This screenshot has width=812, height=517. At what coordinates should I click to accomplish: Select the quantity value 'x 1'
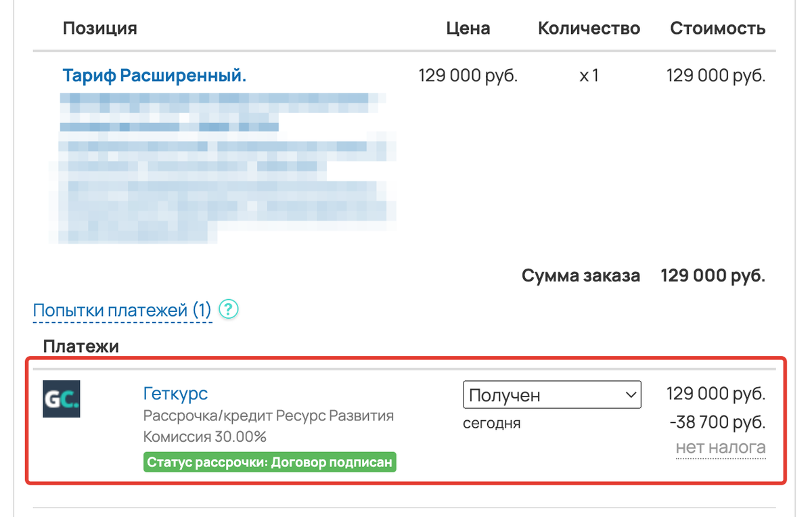tap(589, 75)
